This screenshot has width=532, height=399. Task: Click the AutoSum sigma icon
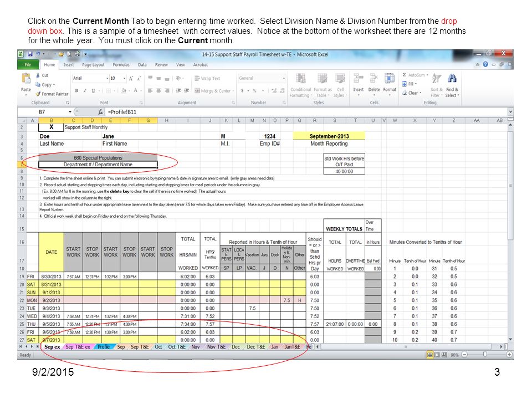[405, 75]
